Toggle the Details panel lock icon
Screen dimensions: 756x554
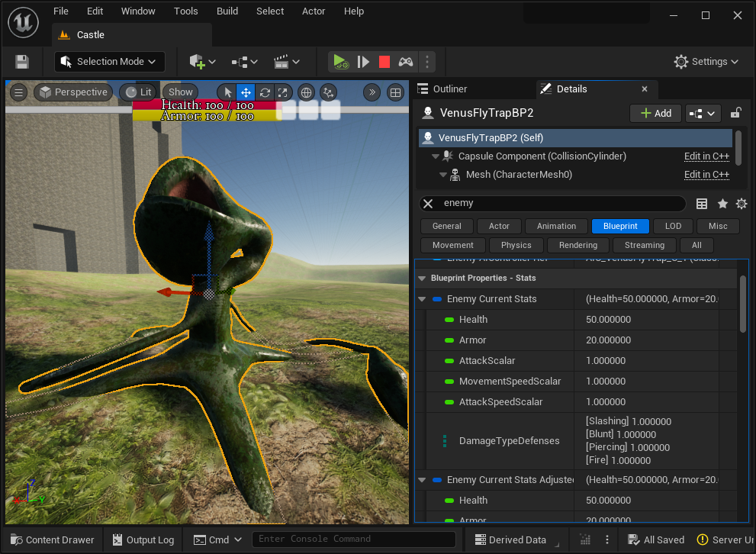click(x=735, y=113)
